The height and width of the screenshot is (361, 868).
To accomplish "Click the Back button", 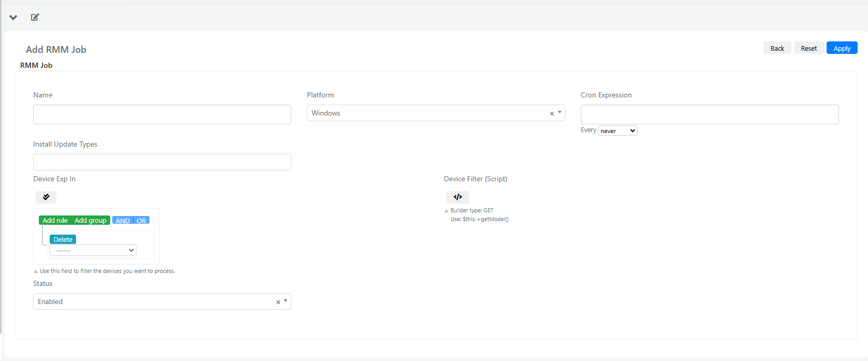I will point(777,48).
